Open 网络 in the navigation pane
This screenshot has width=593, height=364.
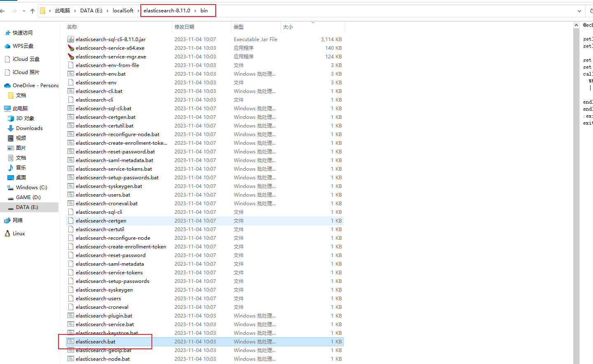pyautogui.click(x=18, y=220)
